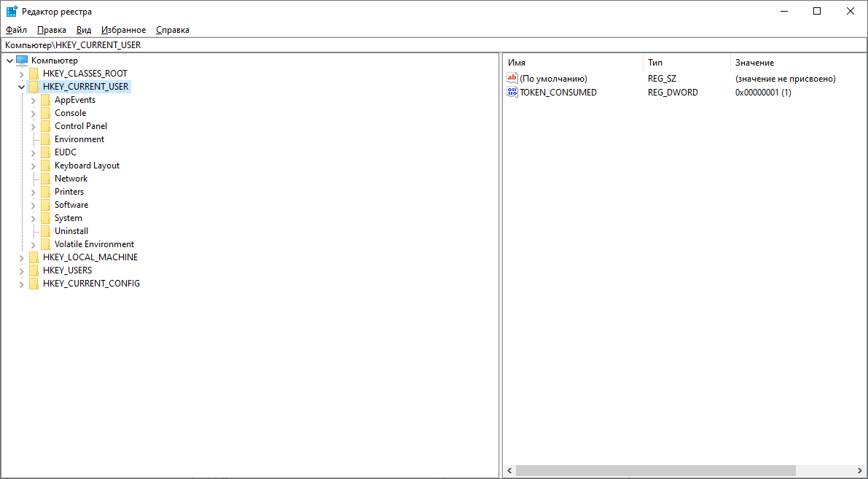
Task: Open the Избранное menu
Action: click(123, 30)
